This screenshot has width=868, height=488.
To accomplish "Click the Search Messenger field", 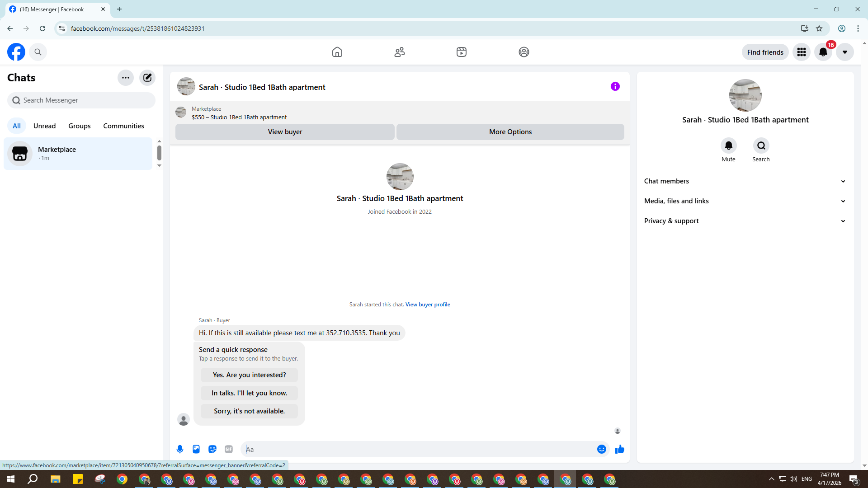I will (x=81, y=100).
